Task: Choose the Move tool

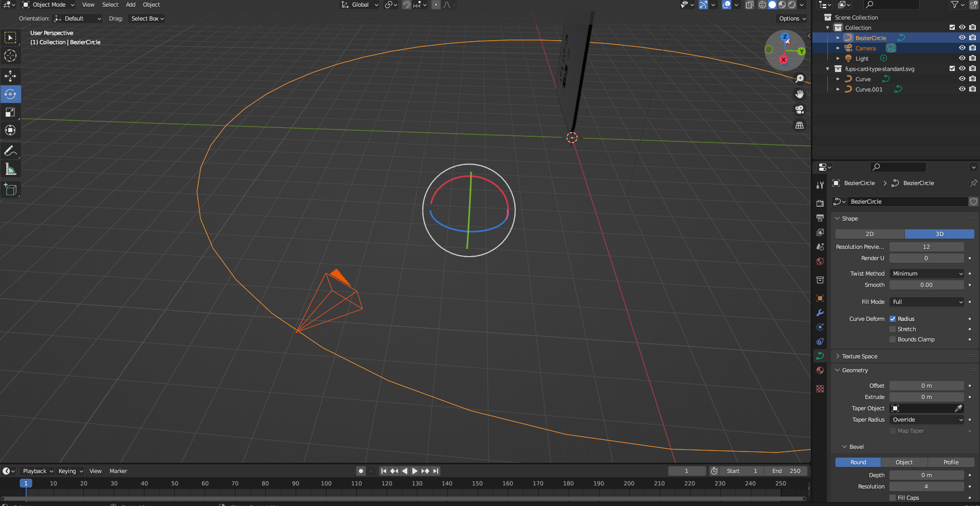Action: [x=10, y=76]
